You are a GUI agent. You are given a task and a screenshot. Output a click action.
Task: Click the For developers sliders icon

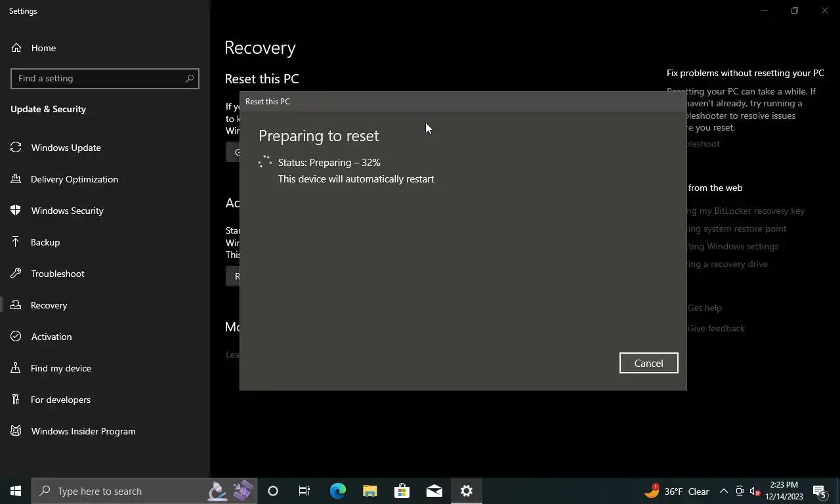pyautogui.click(x=16, y=400)
